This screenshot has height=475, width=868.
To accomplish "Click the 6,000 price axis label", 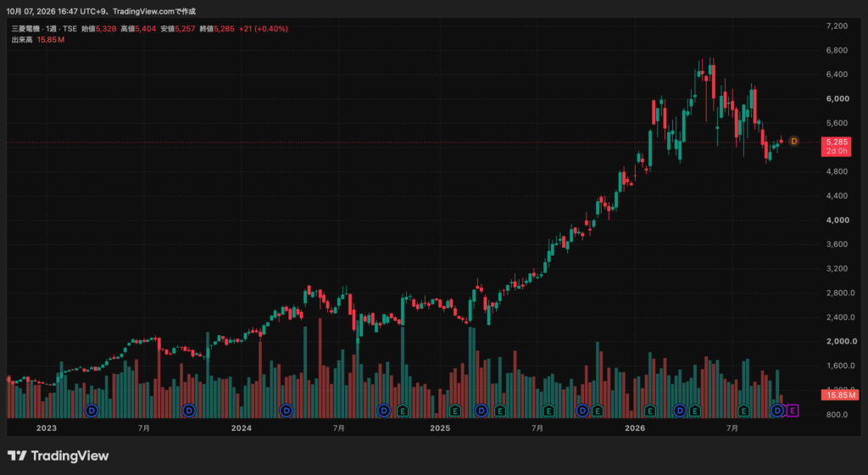I will pyautogui.click(x=837, y=98).
